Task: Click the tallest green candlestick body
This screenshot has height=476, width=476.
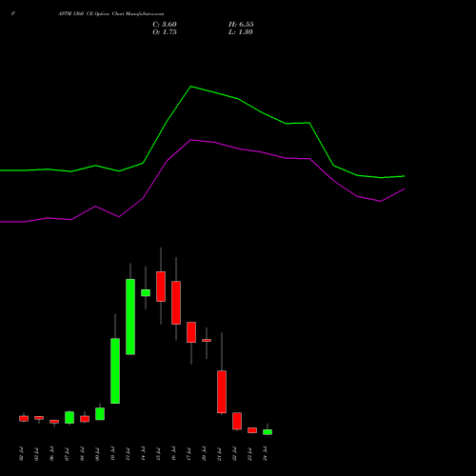Action: (x=130, y=317)
